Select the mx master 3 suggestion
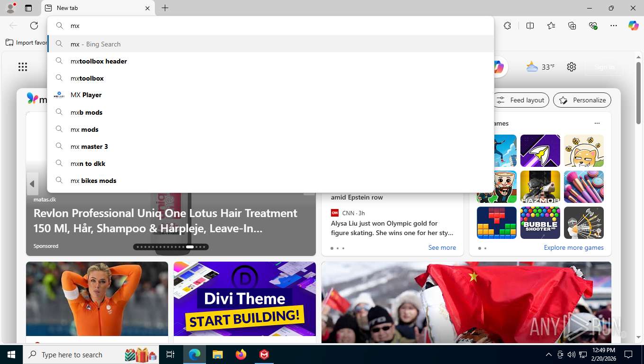The image size is (644, 364). (x=270, y=146)
